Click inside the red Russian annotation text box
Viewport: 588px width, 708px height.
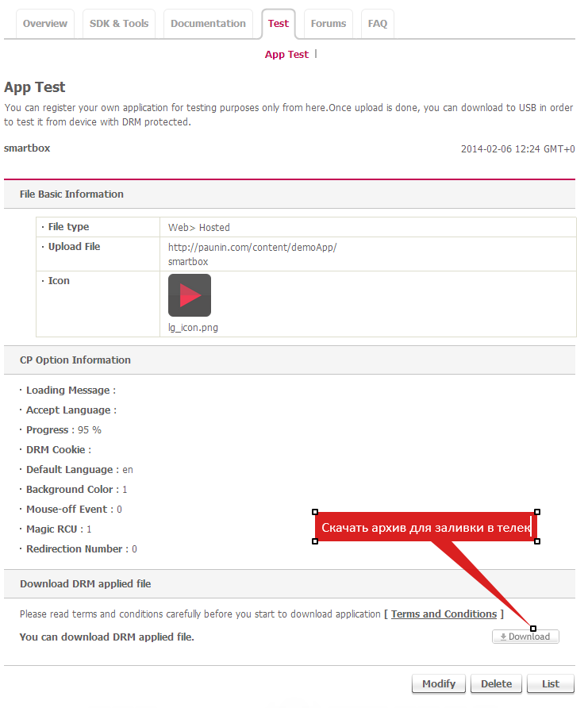point(425,527)
